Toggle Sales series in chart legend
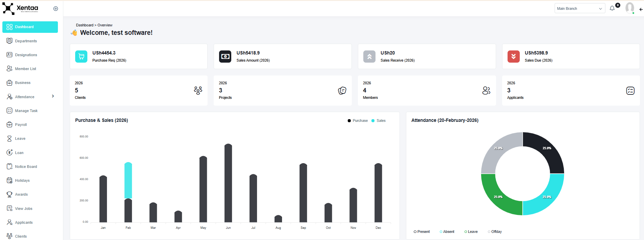 [x=379, y=121]
